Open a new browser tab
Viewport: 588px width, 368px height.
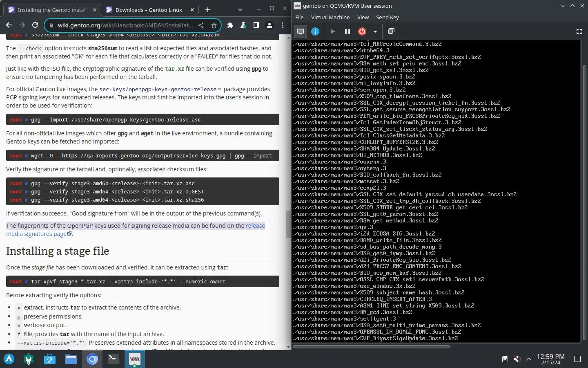(208, 10)
